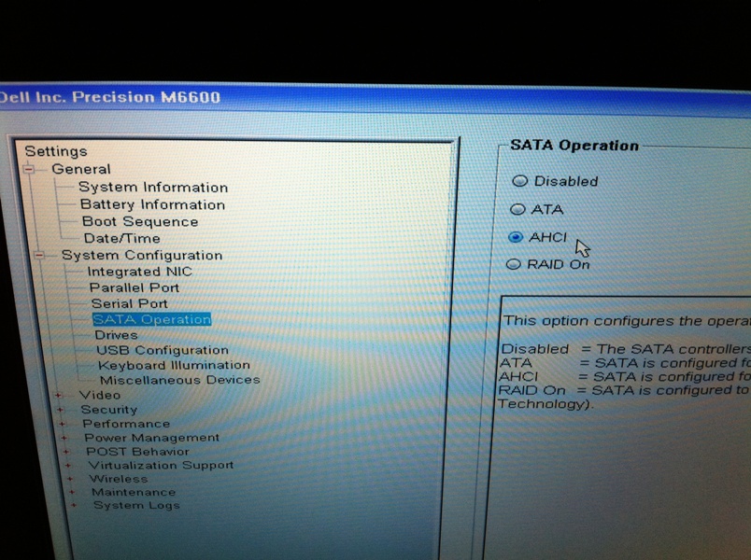Select highlighted SATA Operation item

pos(152,319)
